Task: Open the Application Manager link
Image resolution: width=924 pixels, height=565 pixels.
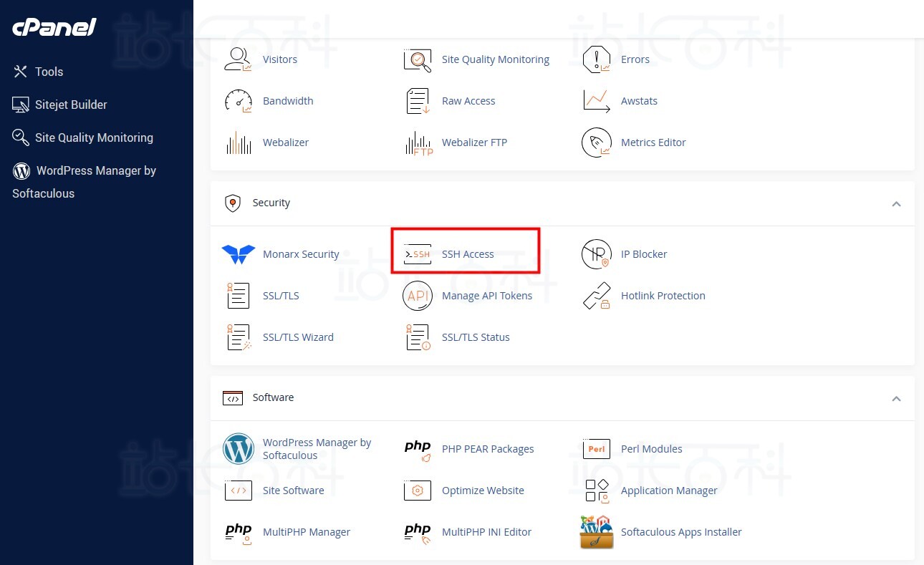Action: [x=669, y=491]
